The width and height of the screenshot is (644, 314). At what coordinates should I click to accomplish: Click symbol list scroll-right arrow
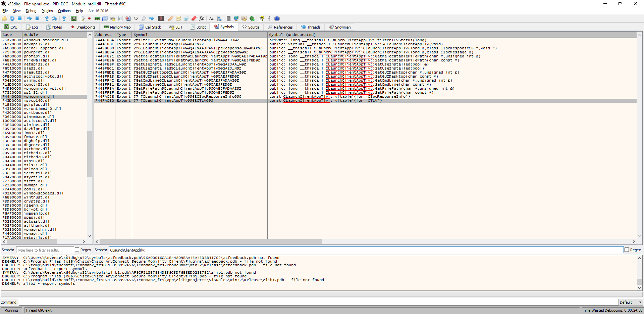tap(634, 241)
